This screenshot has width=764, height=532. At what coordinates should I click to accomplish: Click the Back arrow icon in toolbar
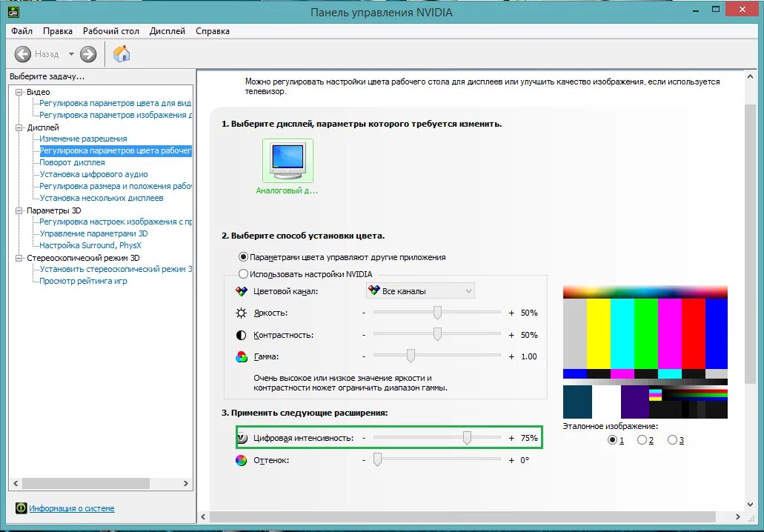(22, 54)
